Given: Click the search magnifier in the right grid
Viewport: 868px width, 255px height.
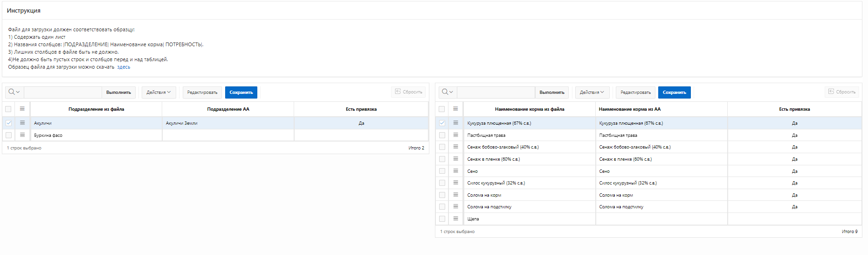Looking at the screenshot, I should pyautogui.click(x=445, y=92).
